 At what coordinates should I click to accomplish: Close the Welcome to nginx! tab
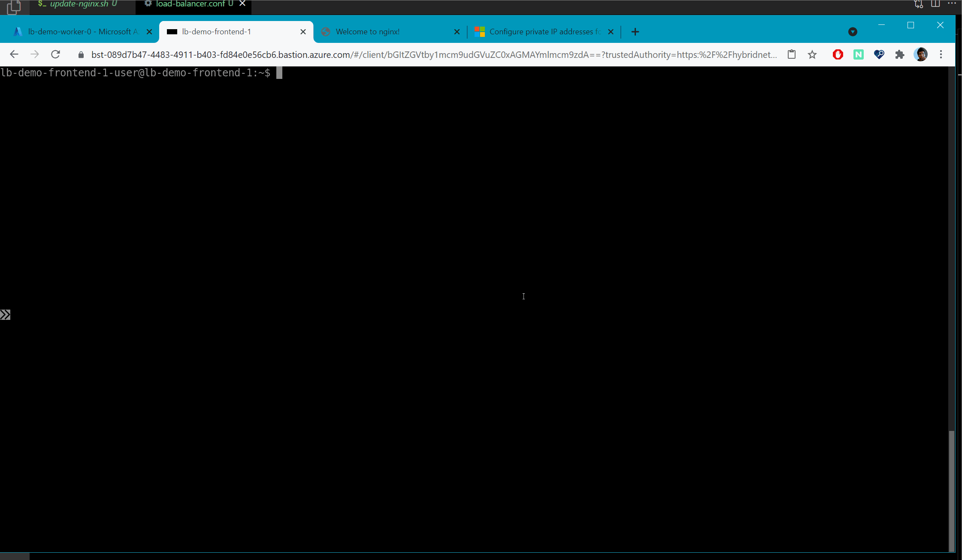[457, 32]
